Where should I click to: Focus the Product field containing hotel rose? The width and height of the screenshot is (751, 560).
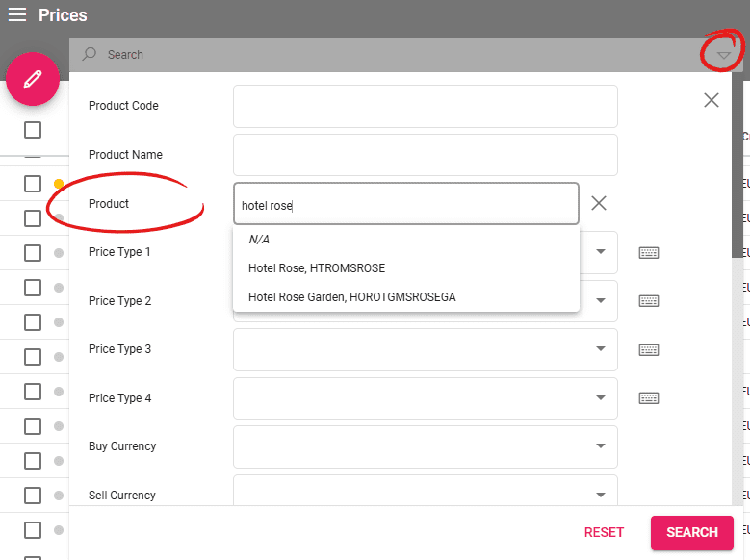[x=406, y=203]
